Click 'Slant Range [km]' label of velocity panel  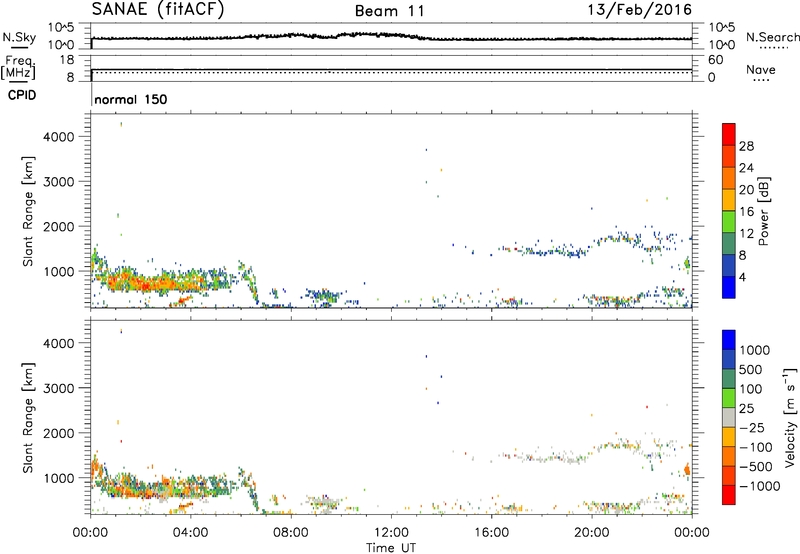pyautogui.click(x=28, y=417)
